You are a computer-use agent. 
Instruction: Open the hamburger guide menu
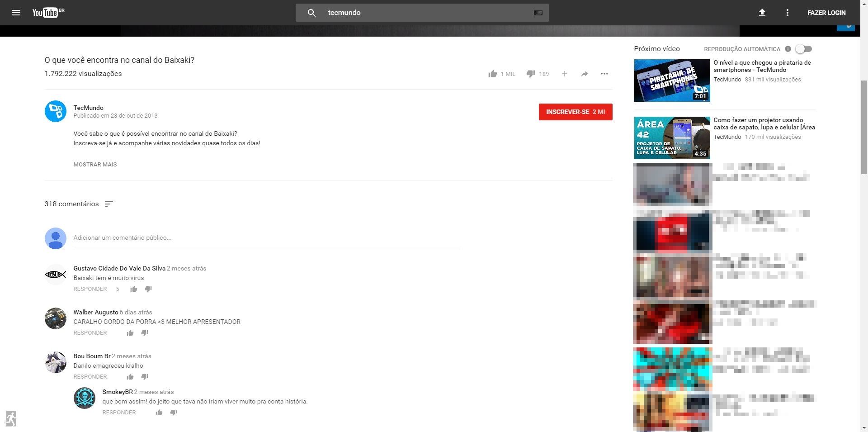(16, 13)
